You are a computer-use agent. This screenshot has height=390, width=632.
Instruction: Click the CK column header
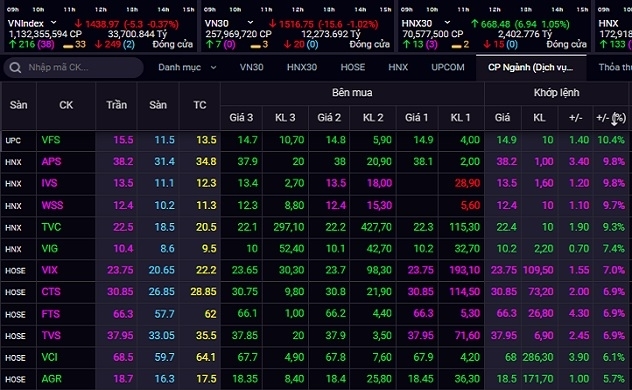66,105
